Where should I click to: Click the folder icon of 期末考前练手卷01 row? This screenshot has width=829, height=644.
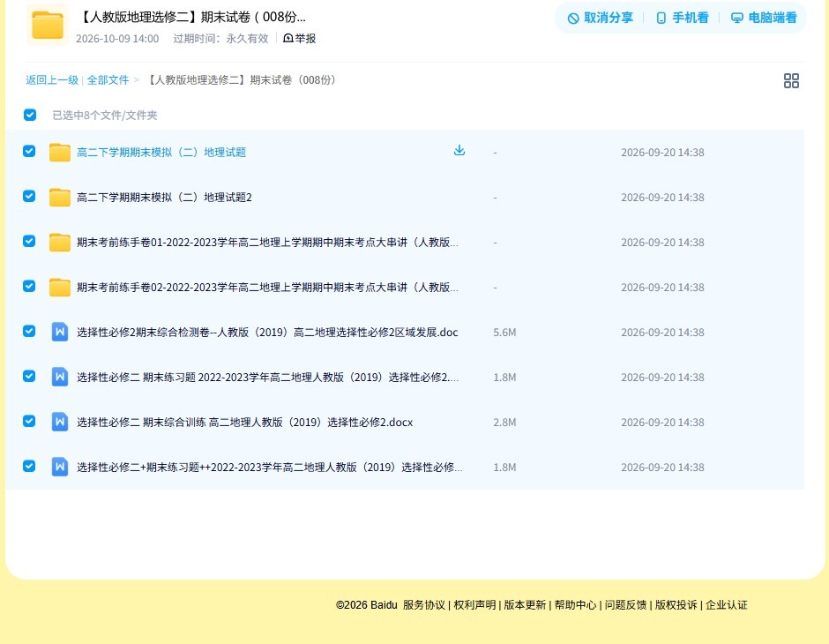tap(60, 242)
